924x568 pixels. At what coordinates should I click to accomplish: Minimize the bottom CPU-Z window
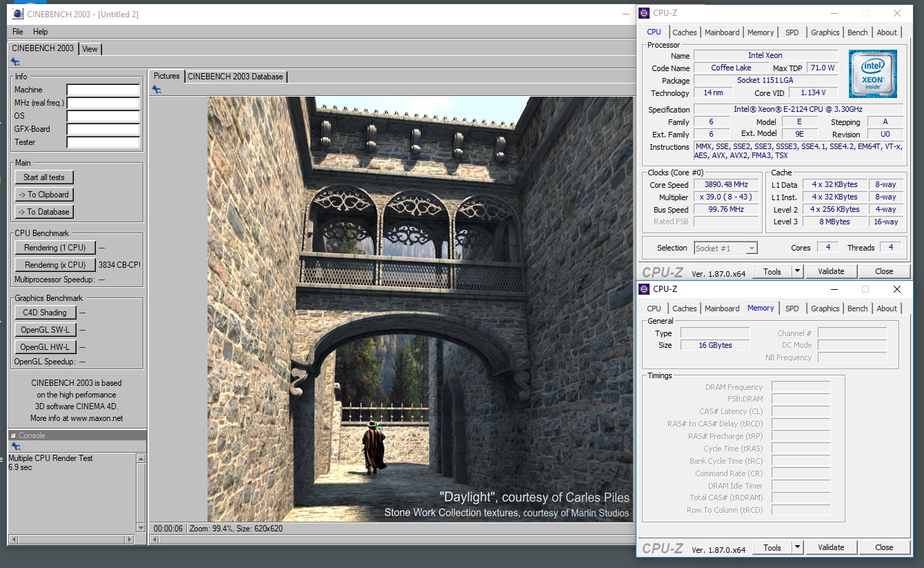coord(833,289)
